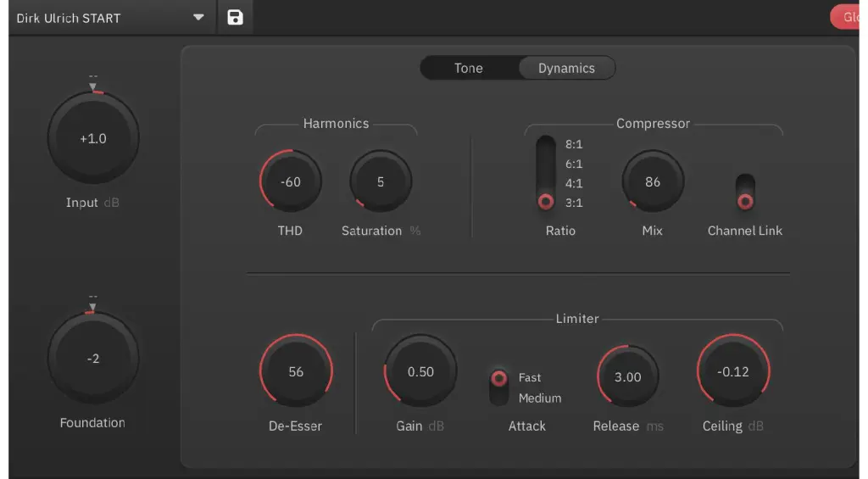
Task: Select the Dynamics tab
Action: [566, 68]
